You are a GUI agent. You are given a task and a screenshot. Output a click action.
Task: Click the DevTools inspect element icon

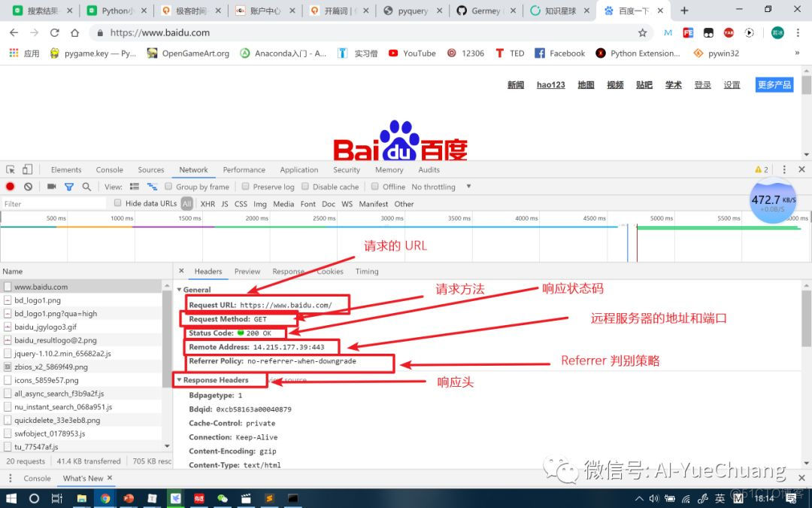pos(11,169)
